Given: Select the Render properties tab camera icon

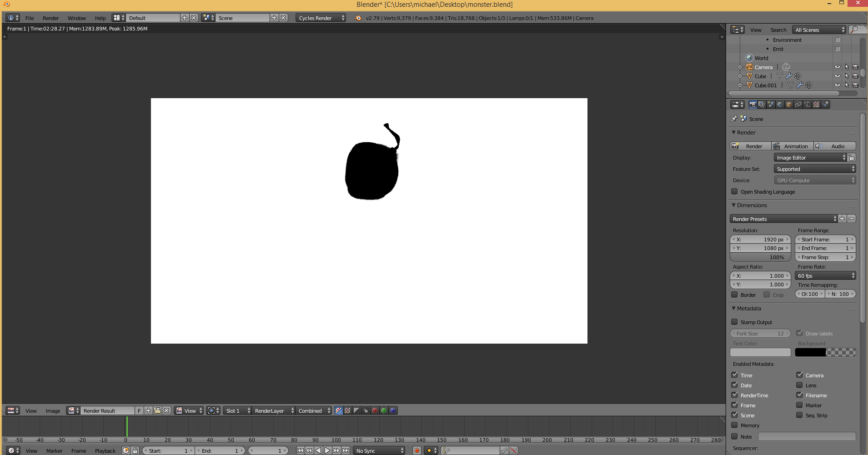Looking at the screenshot, I should [x=753, y=105].
